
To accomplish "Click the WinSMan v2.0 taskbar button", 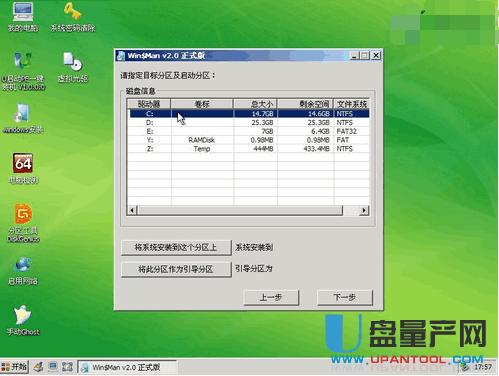I will click(x=127, y=367).
